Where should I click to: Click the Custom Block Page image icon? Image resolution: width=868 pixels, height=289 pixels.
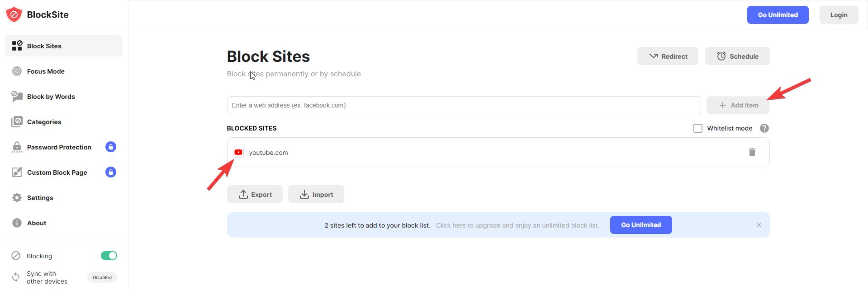tap(17, 172)
